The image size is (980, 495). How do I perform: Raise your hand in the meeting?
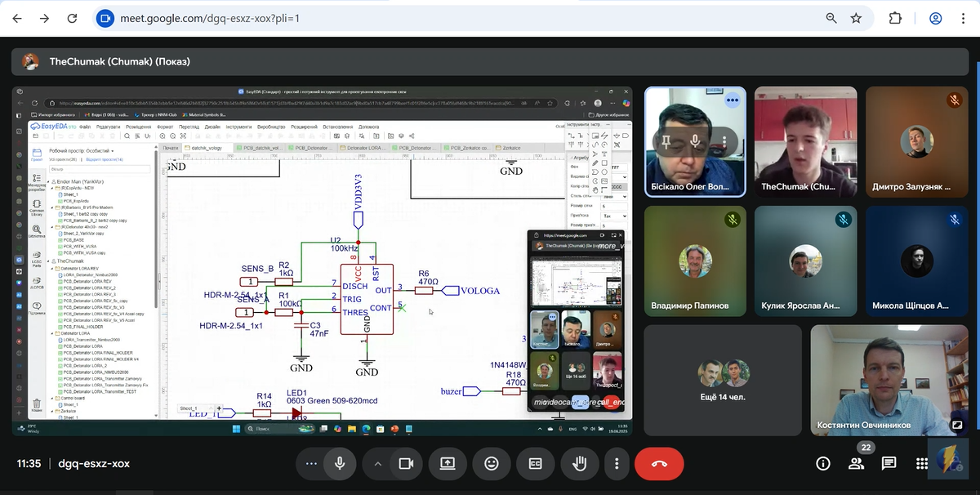579,463
